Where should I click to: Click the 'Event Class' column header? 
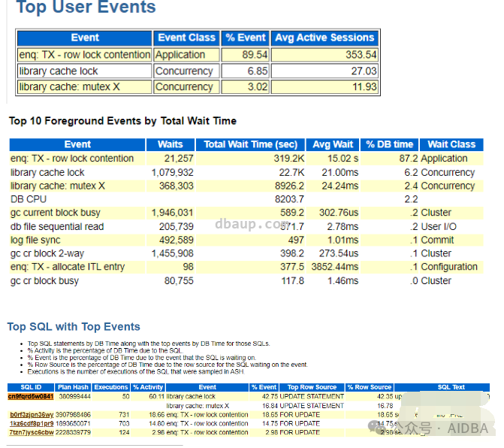(x=186, y=38)
